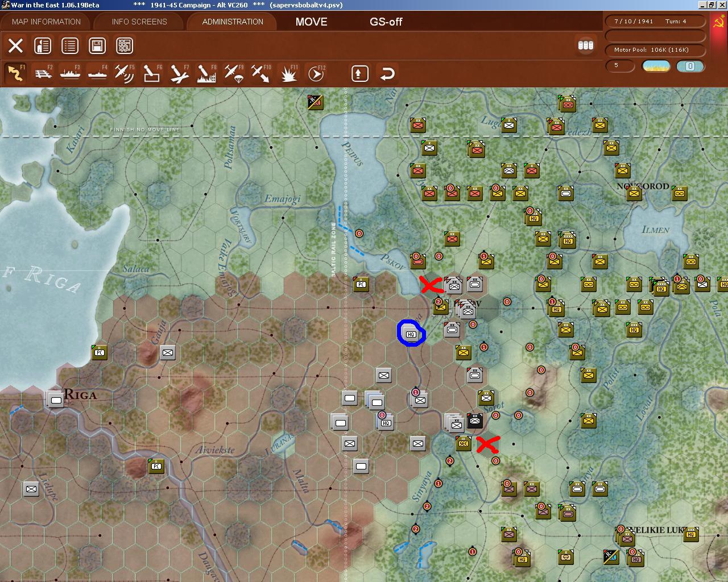Click the weather indicator with yellow field

pyautogui.click(x=656, y=66)
